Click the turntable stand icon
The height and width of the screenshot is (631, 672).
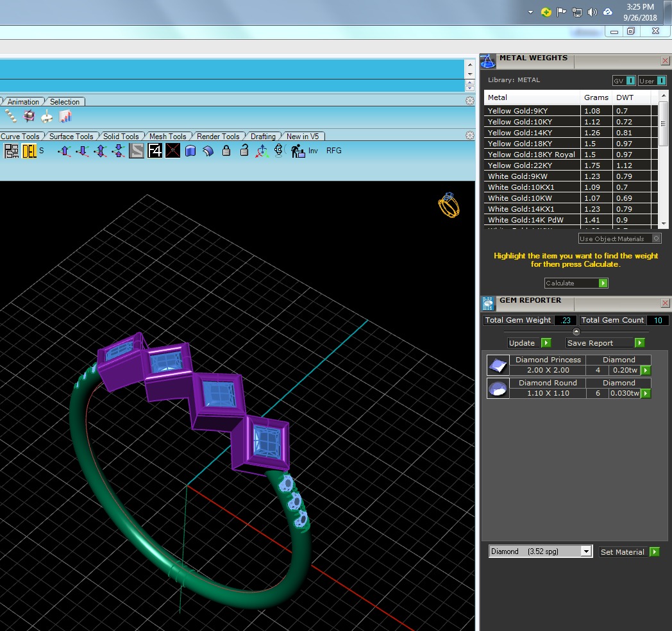pos(47,116)
